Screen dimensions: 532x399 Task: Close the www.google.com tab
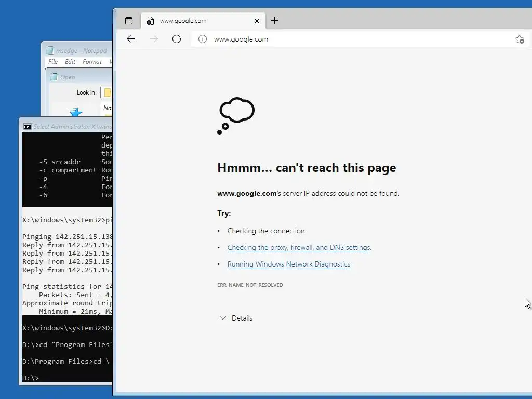point(257,21)
